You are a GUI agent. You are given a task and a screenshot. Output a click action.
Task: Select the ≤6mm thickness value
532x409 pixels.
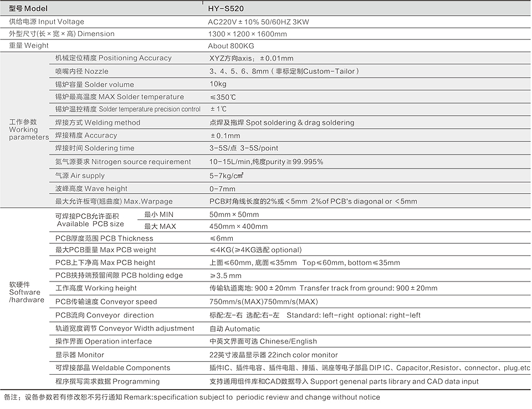point(221,238)
